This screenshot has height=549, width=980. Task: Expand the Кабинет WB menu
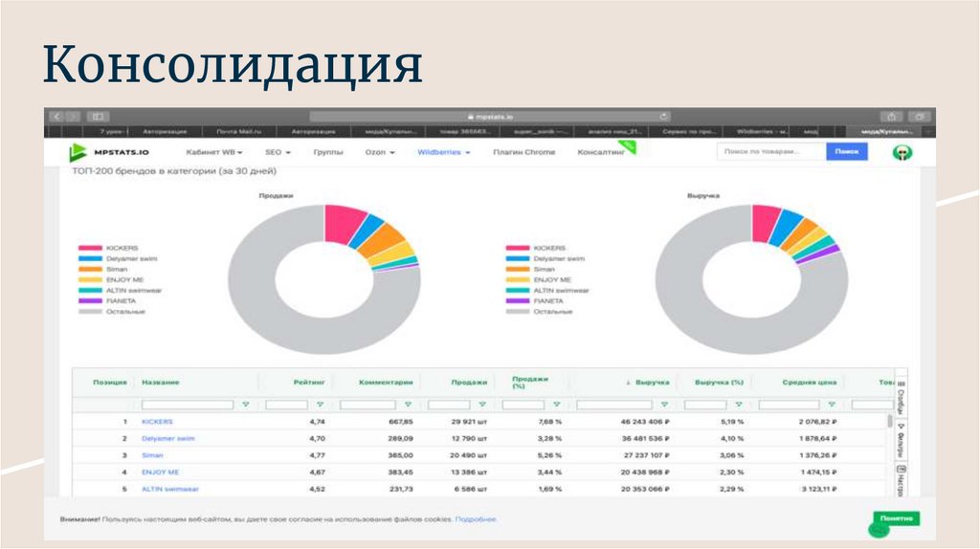tap(213, 152)
